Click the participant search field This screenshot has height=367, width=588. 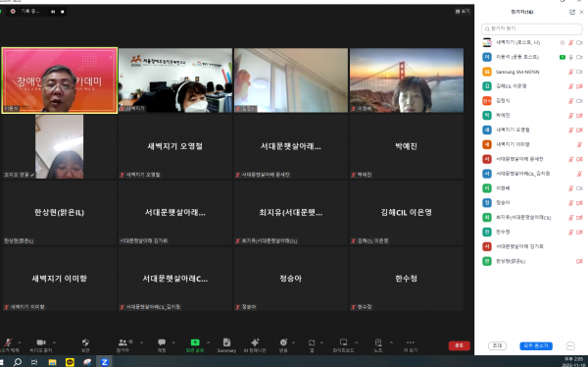[x=531, y=28]
